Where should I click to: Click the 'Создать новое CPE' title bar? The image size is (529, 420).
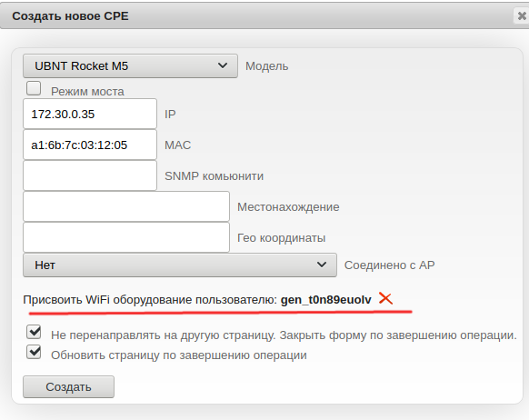[x=264, y=15]
